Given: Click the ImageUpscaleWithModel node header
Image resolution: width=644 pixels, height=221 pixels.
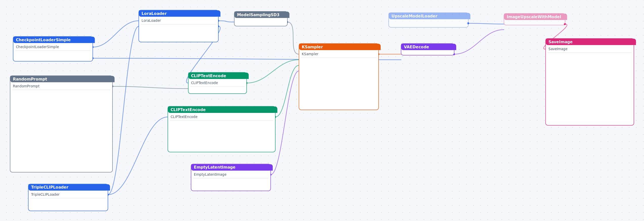Looking at the screenshot, I should [x=535, y=17].
